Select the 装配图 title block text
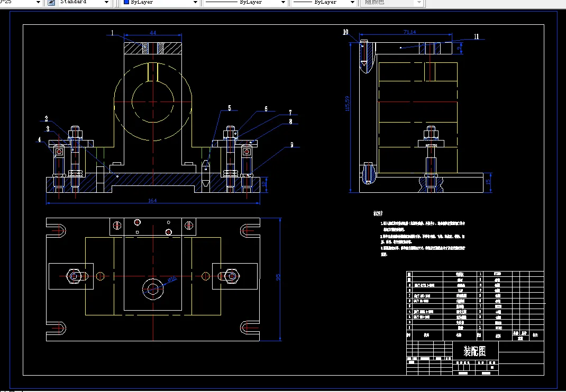566x392 pixels. tap(474, 351)
